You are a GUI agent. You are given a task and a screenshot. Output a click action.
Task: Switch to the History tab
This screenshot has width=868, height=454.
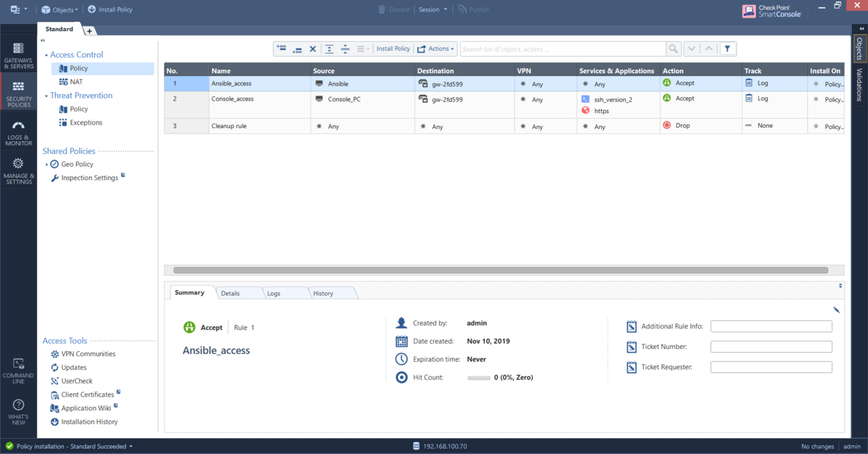point(323,293)
